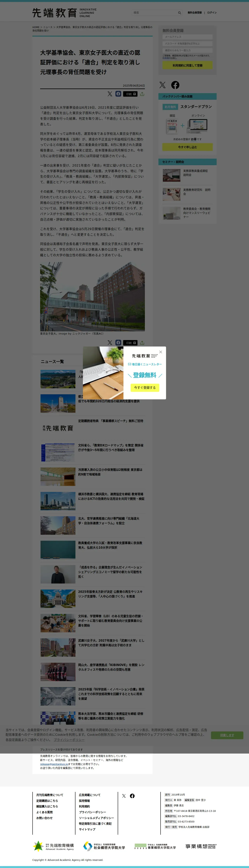Open 北大 官学連携推進 news article
The width and height of the screenshot is (249, 868).
(x=109, y=521)
